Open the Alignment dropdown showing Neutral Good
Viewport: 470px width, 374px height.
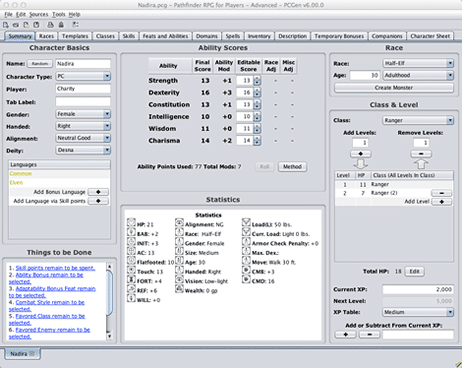click(x=83, y=138)
